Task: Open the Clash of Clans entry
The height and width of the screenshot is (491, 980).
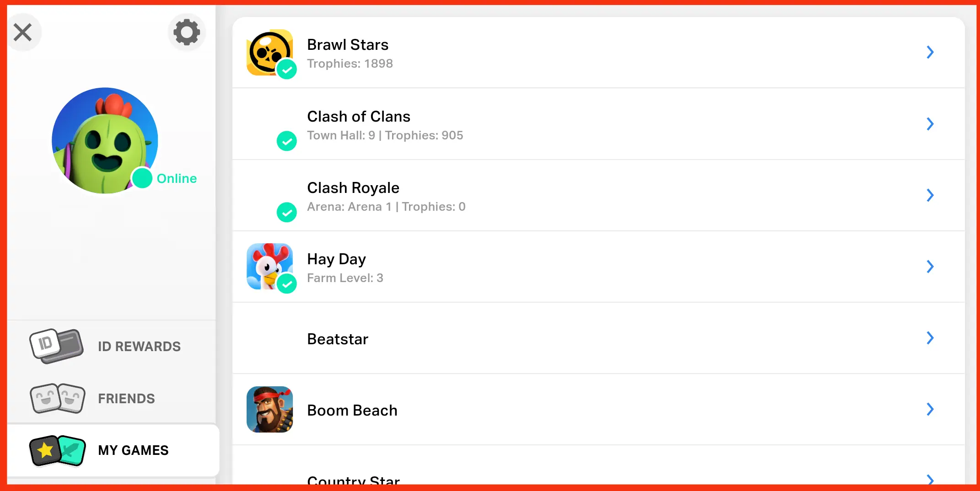Action: [598, 124]
